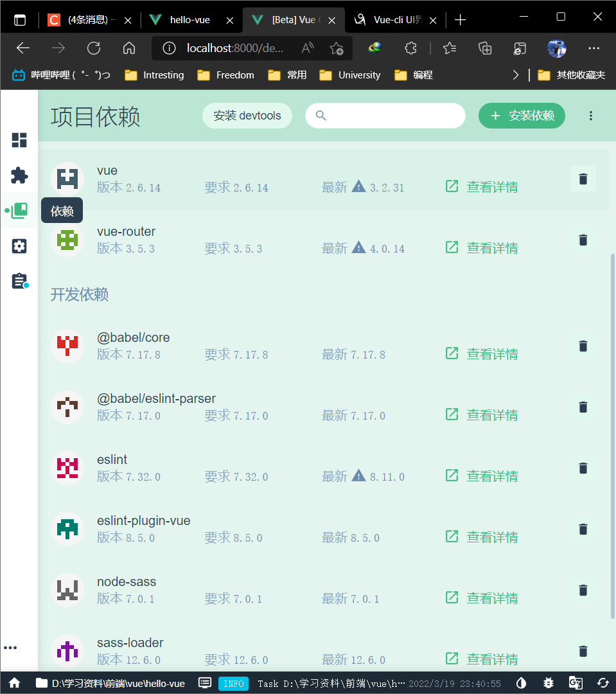Expand the bookmarks bar overflow chevron
The height and width of the screenshot is (694, 616).
click(x=516, y=75)
